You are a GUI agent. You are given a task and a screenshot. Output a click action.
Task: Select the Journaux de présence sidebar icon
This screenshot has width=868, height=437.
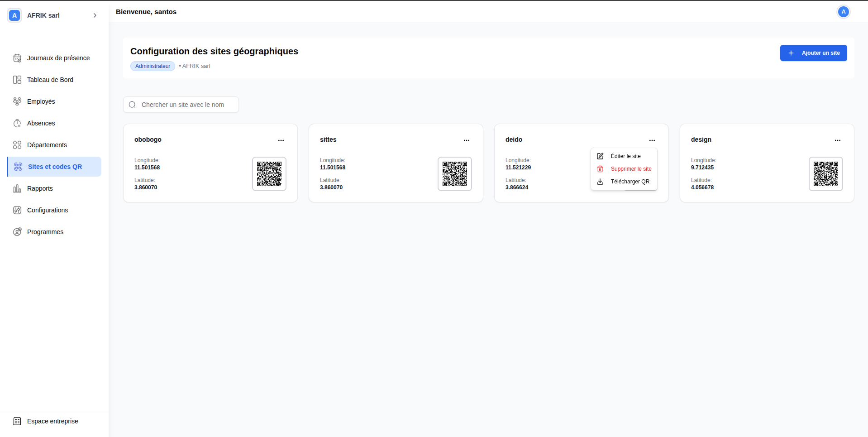(17, 58)
